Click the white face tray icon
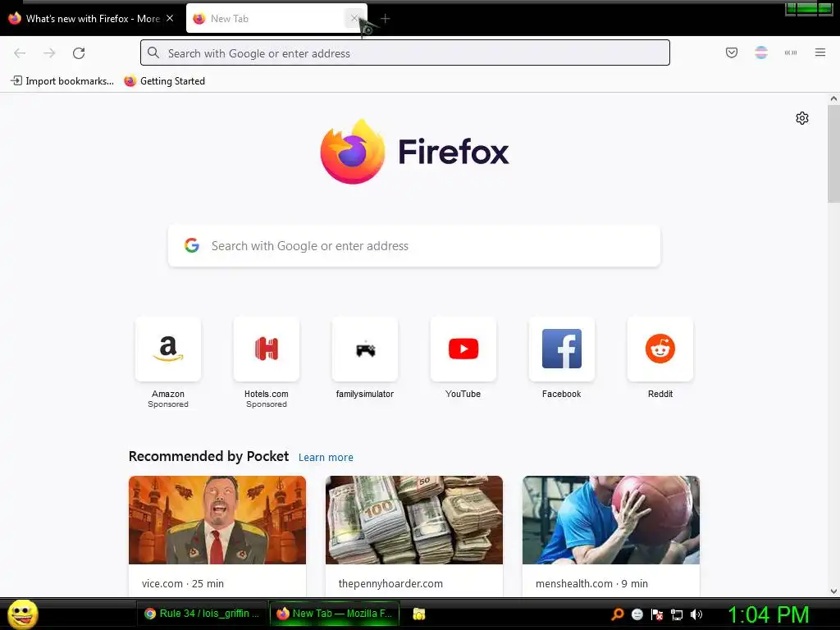The width and height of the screenshot is (840, 630). [637, 614]
